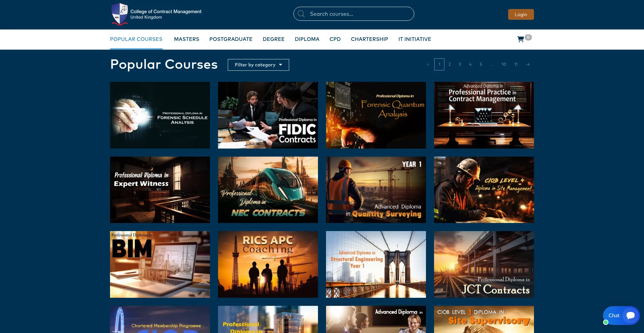Click the search magnifier icon
The width and height of the screenshot is (644, 333).
pyautogui.click(x=301, y=14)
